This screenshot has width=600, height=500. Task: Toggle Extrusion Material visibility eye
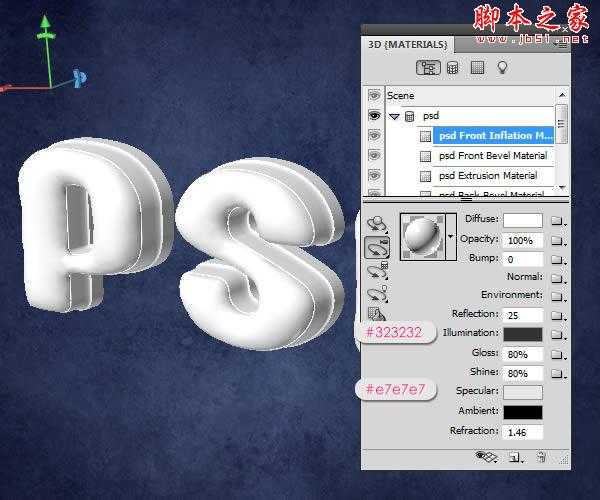374,175
